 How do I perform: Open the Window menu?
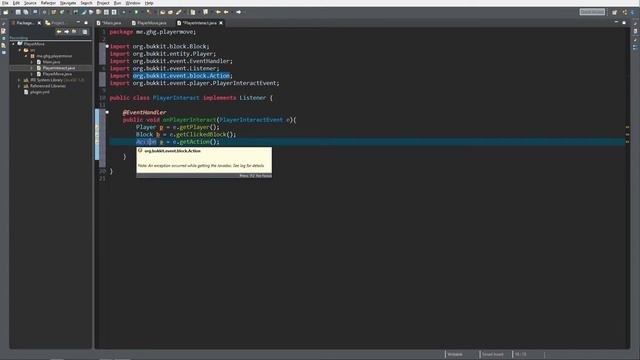coord(133,3)
